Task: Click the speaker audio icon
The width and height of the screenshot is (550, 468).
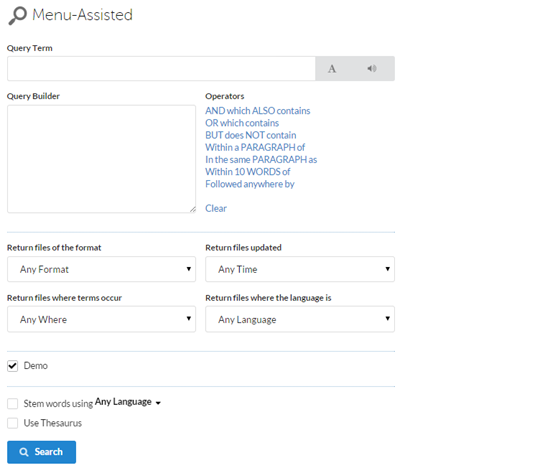Action: 372,68
